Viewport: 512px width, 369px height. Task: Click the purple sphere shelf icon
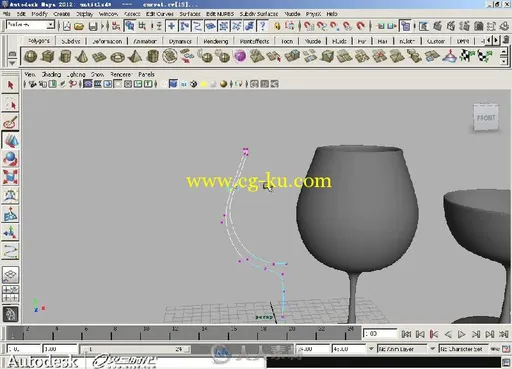click(x=240, y=56)
